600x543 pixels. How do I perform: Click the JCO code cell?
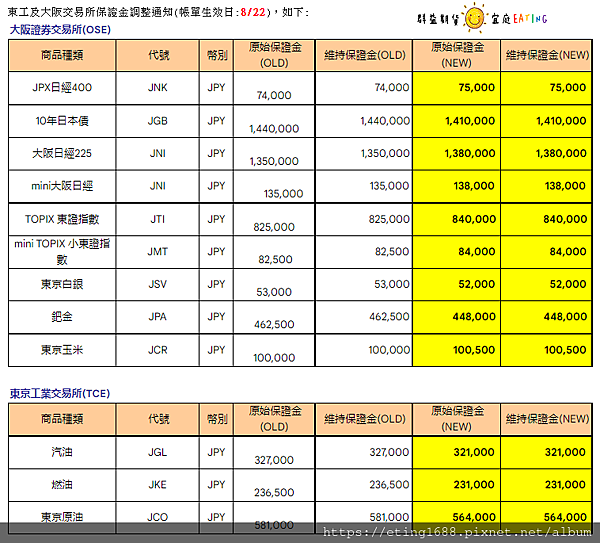click(158, 517)
